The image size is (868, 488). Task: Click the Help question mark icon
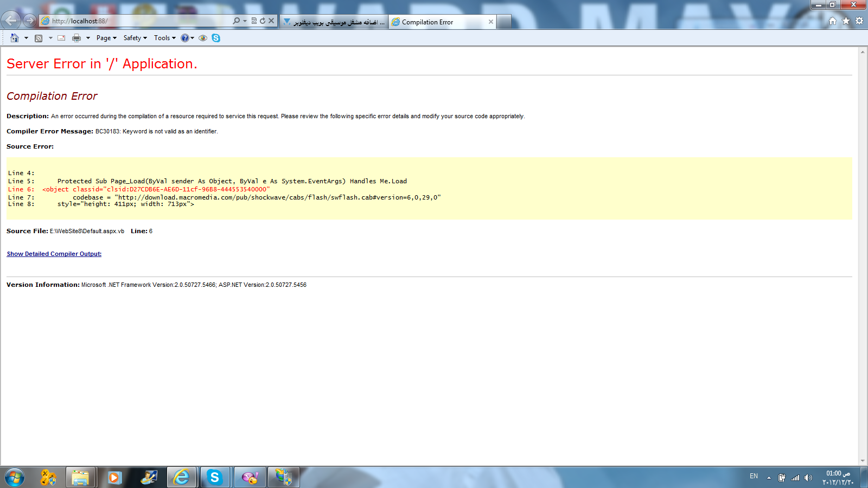point(185,38)
